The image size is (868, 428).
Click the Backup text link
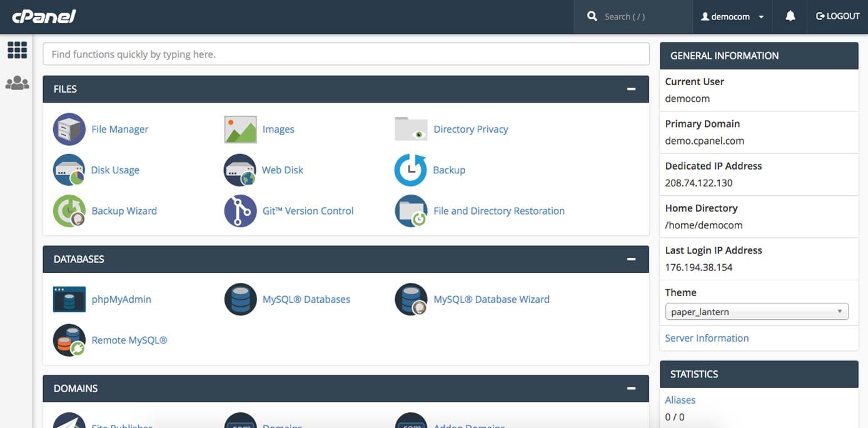click(x=449, y=170)
